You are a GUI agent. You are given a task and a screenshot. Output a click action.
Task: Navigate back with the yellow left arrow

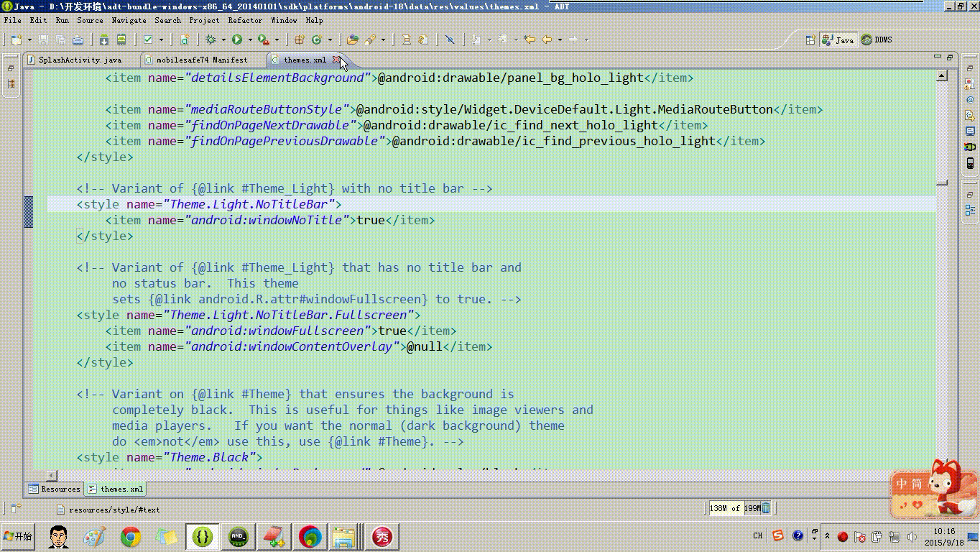[547, 40]
